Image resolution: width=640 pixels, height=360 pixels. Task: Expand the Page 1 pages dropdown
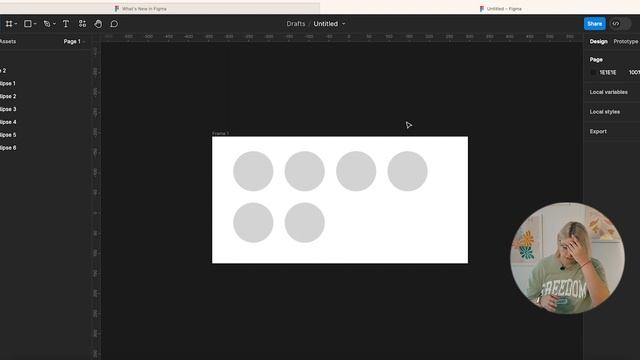tap(74, 41)
